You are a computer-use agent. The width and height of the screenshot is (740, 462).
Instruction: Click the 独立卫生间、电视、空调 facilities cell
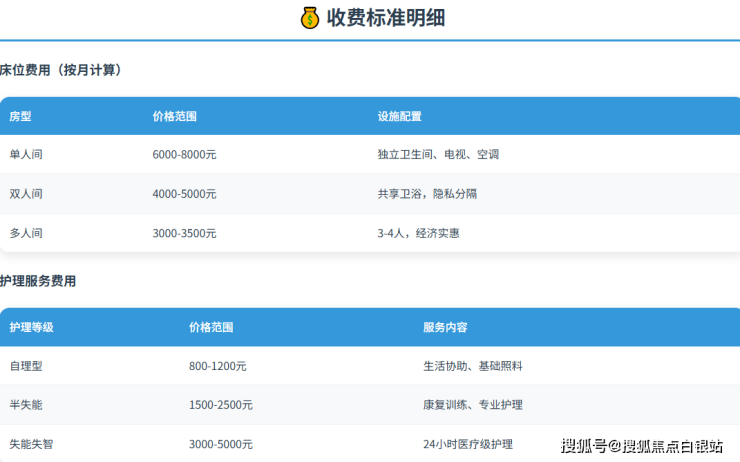[x=438, y=155]
